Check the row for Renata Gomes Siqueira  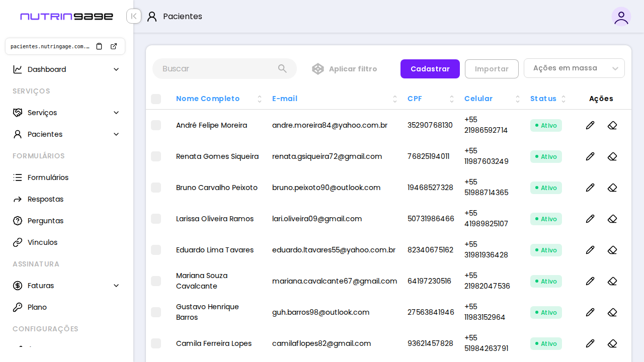click(x=156, y=156)
